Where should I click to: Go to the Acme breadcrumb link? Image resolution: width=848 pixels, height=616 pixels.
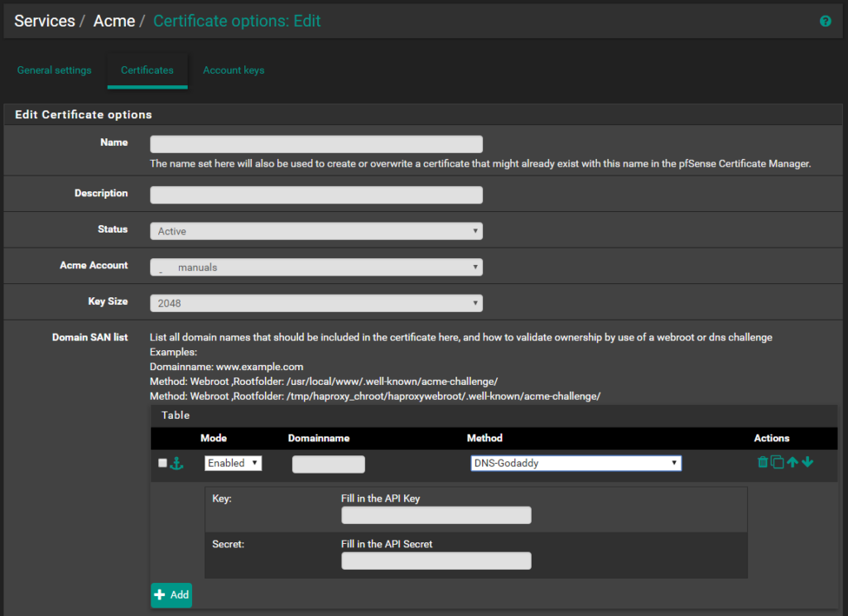coord(114,22)
